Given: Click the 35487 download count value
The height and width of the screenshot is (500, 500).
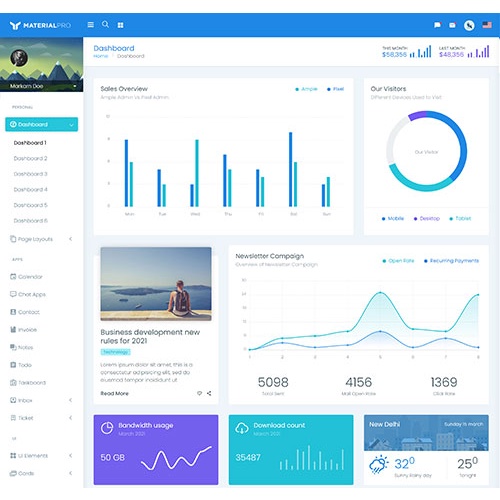Looking at the screenshot, I should coord(248,457).
